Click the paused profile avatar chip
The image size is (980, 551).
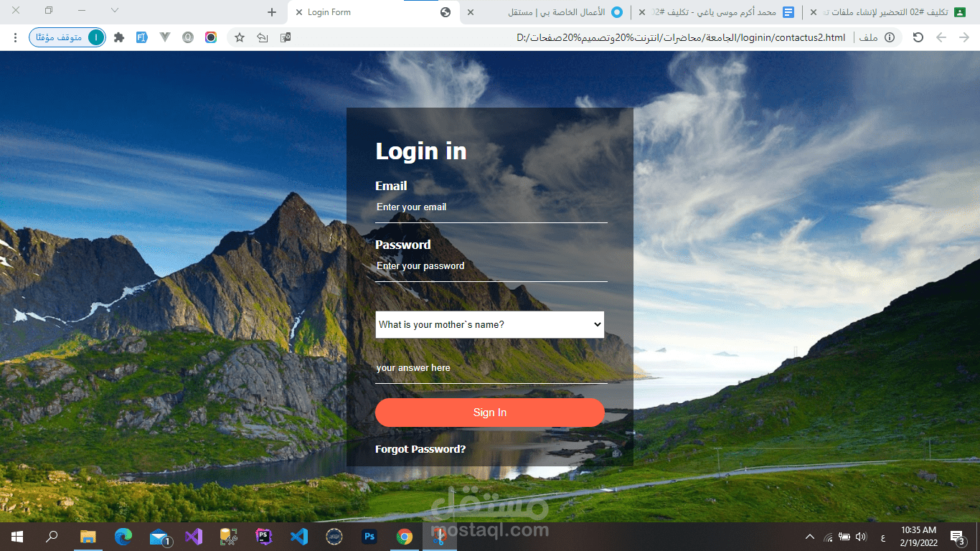pyautogui.click(x=67, y=37)
